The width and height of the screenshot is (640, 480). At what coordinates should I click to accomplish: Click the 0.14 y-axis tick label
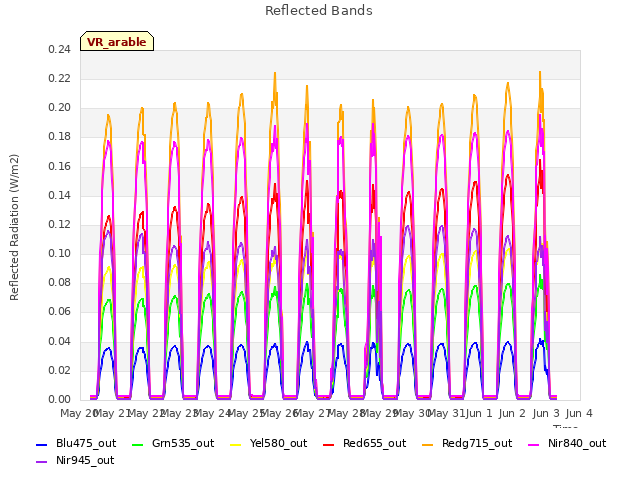click(x=60, y=195)
